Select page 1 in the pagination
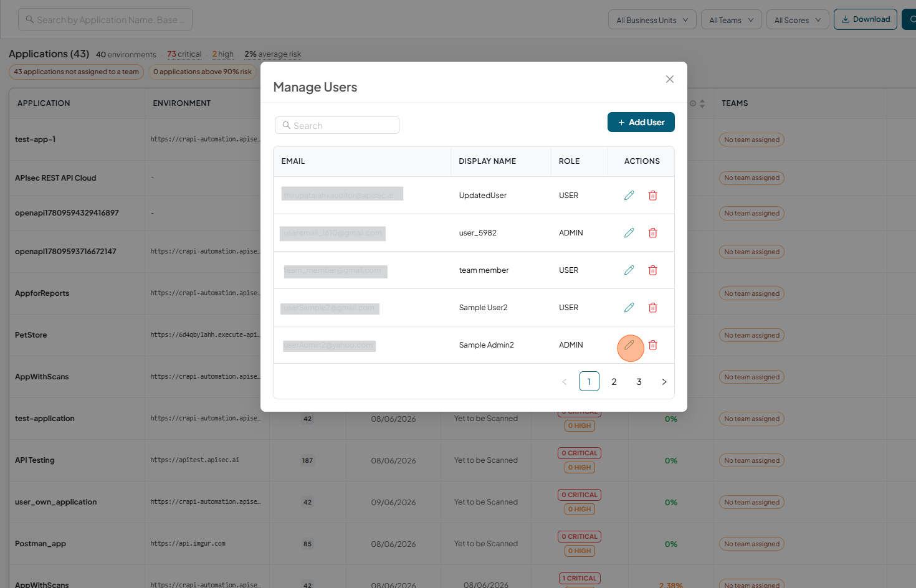The width and height of the screenshot is (916, 588). [589, 381]
